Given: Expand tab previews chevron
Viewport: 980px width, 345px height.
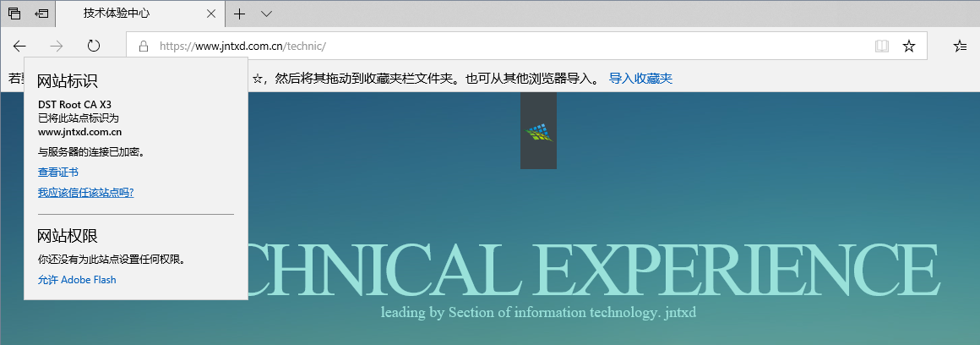Looking at the screenshot, I should [266, 14].
